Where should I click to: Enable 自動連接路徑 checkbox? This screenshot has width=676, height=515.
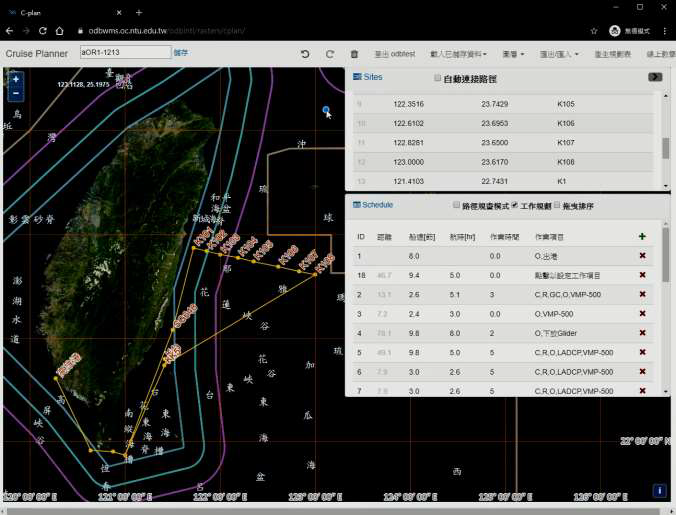pos(437,78)
